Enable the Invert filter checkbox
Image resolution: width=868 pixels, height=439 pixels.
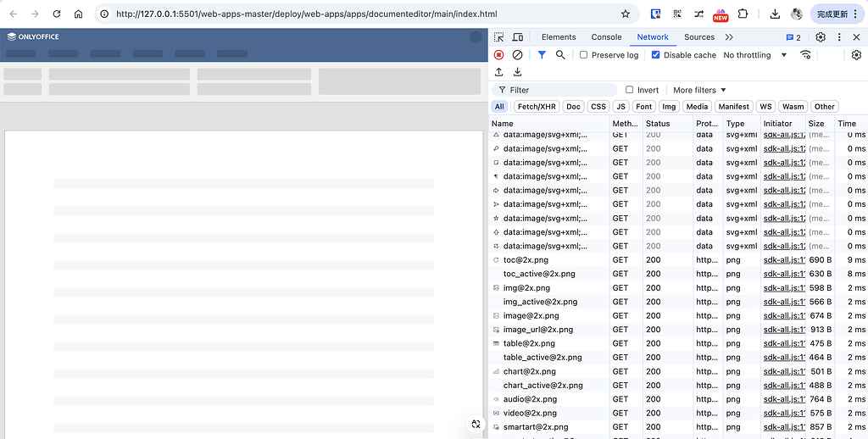pos(629,90)
